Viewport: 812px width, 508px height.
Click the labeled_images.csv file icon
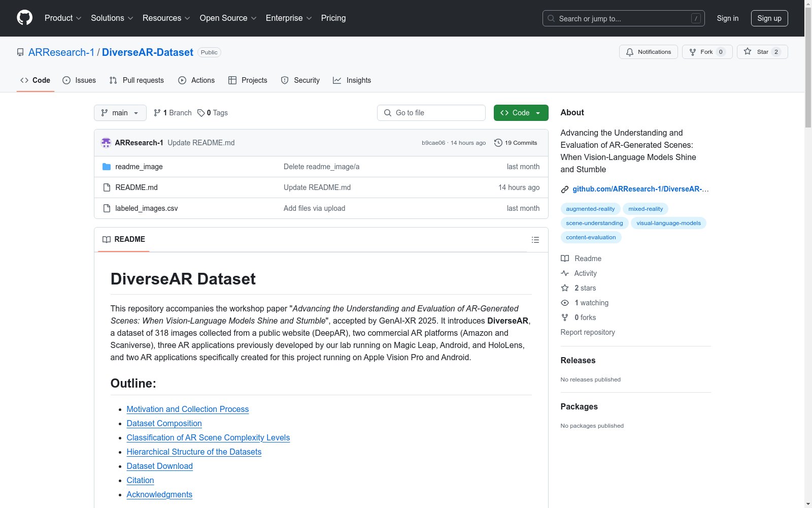107,208
